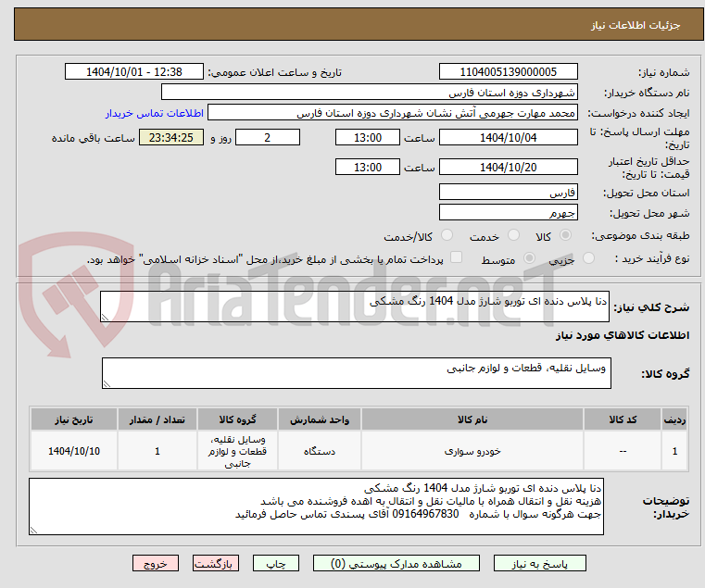Select the کالا/خدمت radio button

(x=447, y=235)
